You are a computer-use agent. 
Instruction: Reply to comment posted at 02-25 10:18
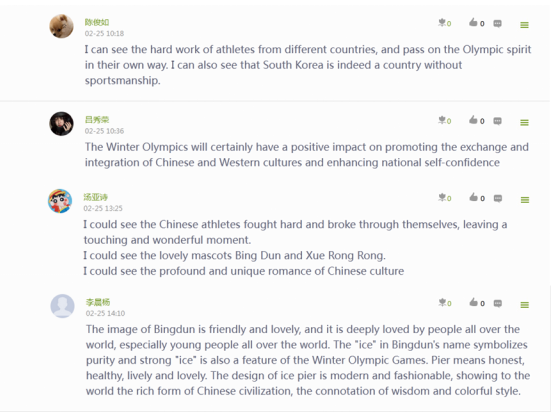point(497,24)
